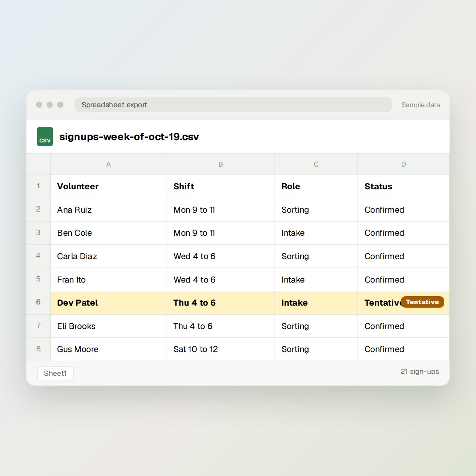The height and width of the screenshot is (476, 476).
Task: Click the "Spreadsheet export" title field
Action: coord(233,105)
